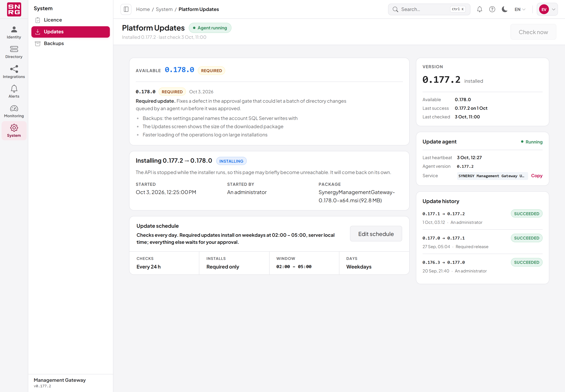Viewport: 565px width, 392px height.
Task: Click the Every 24 h checks value
Action: coord(148,267)
